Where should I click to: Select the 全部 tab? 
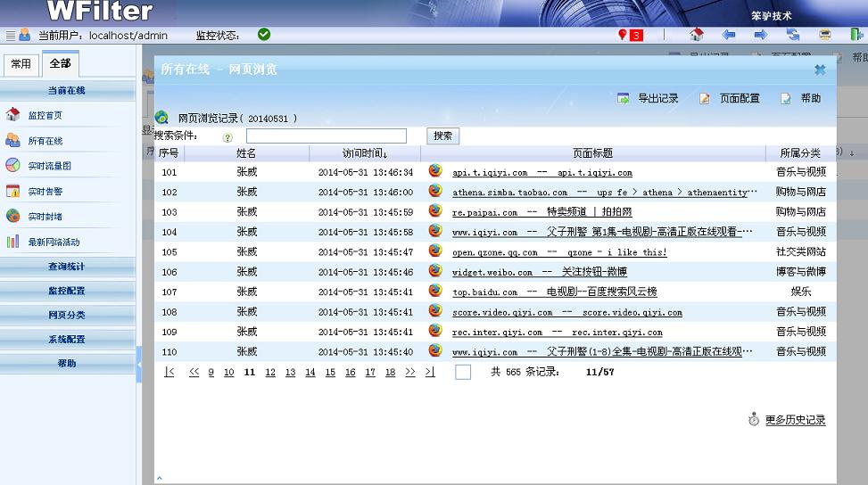tap(60, 64)
